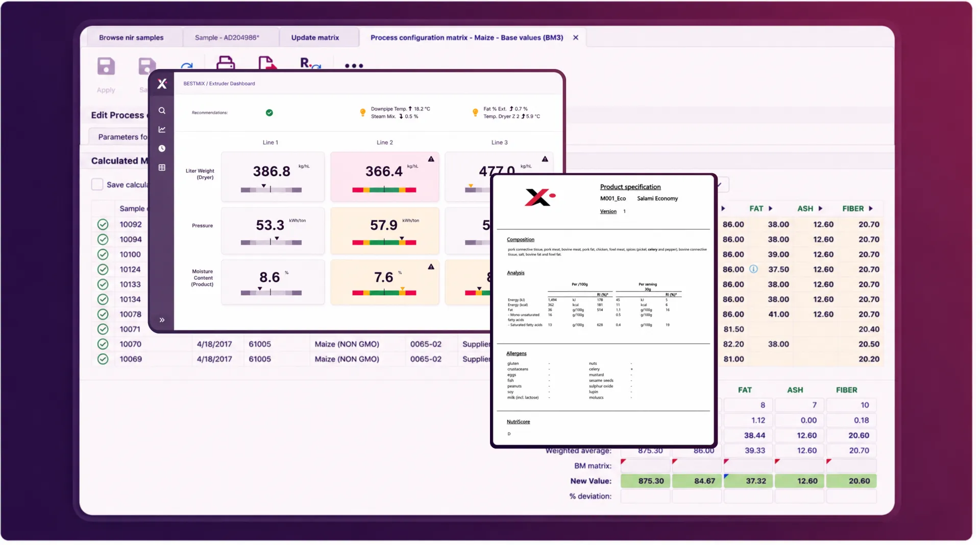Click the Product specification heading link

630,187
